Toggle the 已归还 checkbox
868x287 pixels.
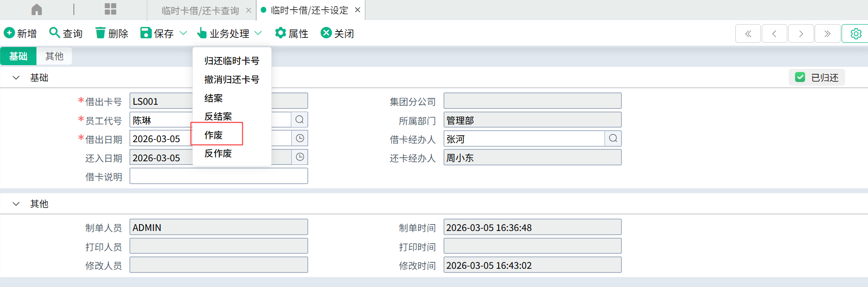pos(800,77)
